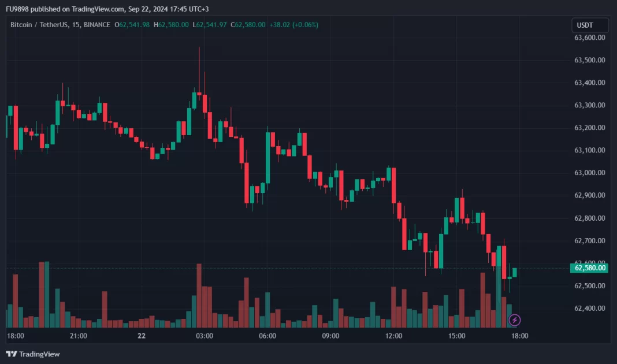Click the 03:00 time axis label

pyautogui.click(x=205, y=336)
